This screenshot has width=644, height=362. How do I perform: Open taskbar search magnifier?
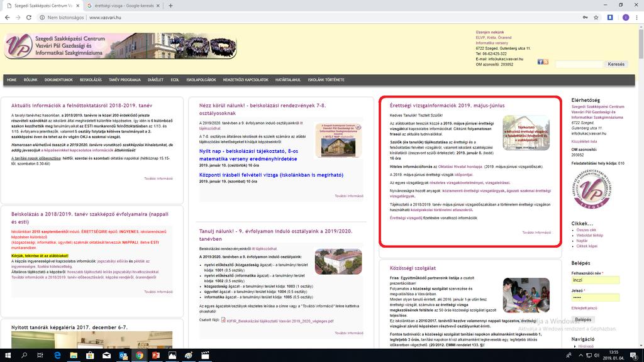(x=24, y=356)
